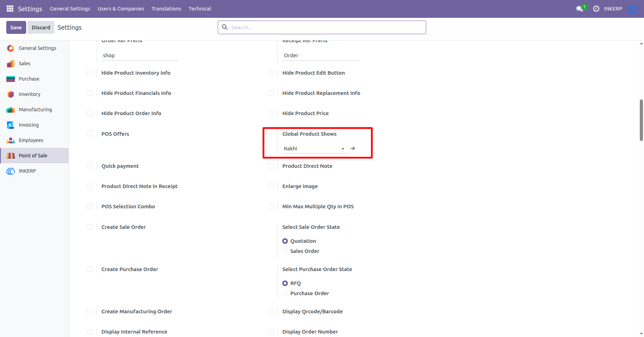
Task: Check the Display Qrcode/Barcode option
Action: [x=271, y=312]
